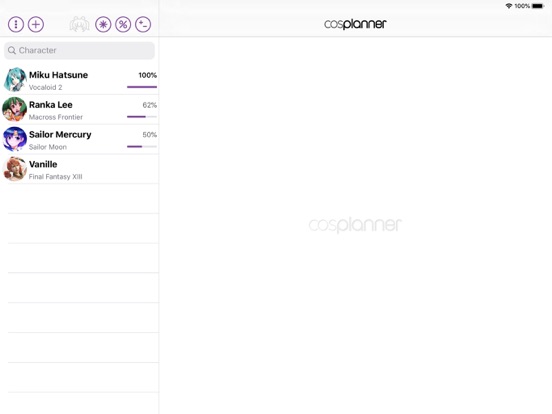The image size is (552, 414).
Task: Open Vanille's avatar image
Action: [15, 169]
